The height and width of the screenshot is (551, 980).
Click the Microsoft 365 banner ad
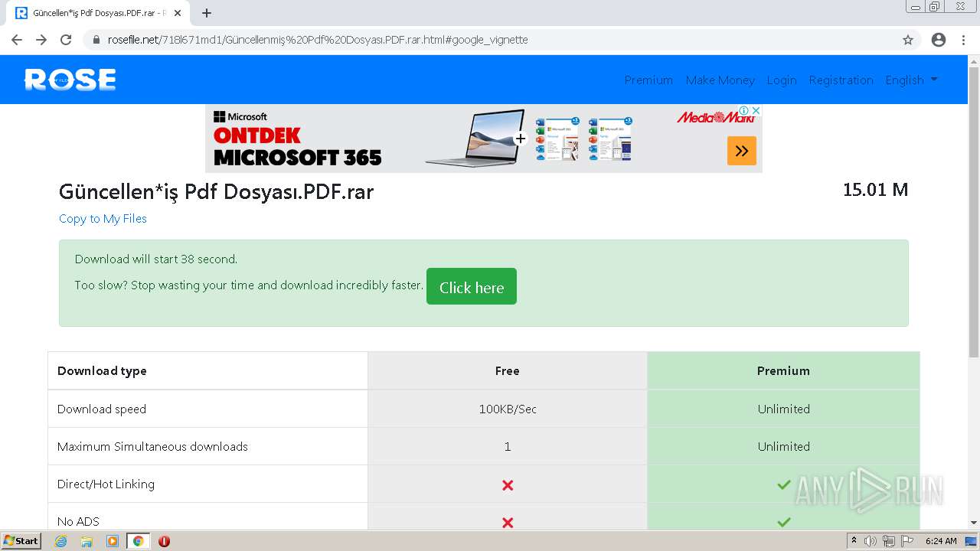[x=484, y=139]
